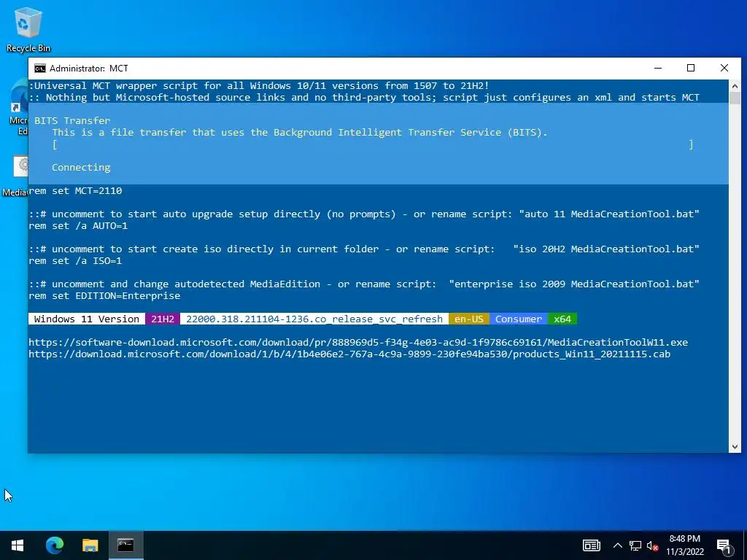Viewport: 747px width, 560px height.
Task: Show hidden tray icons chevron
Action: click(x=617, y=545)
